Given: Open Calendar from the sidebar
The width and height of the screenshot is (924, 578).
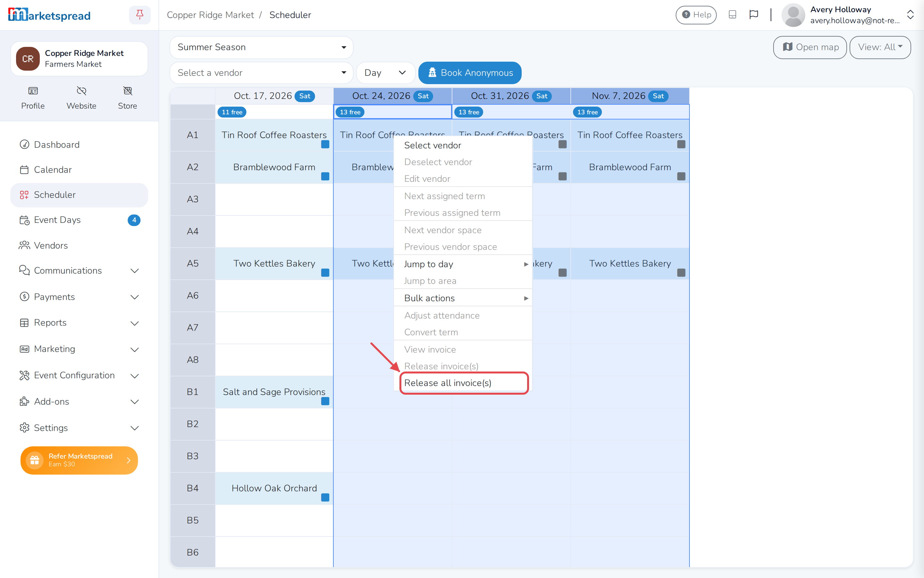Looking at the screenshot, I should click(x=79, y=170).
